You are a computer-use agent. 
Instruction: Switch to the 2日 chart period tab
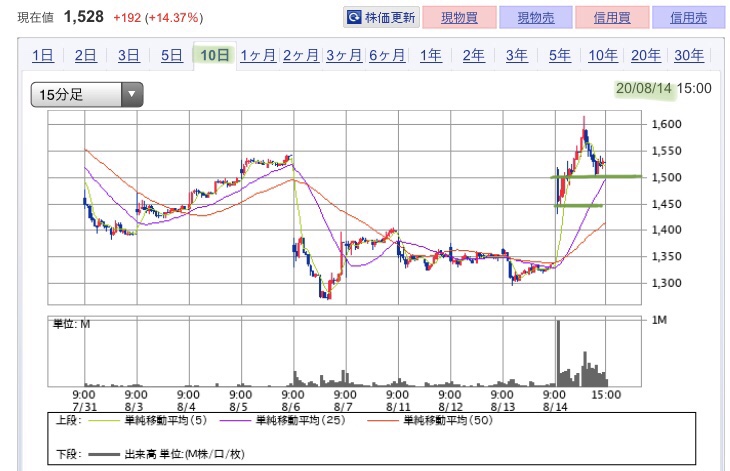pos(86,55)
